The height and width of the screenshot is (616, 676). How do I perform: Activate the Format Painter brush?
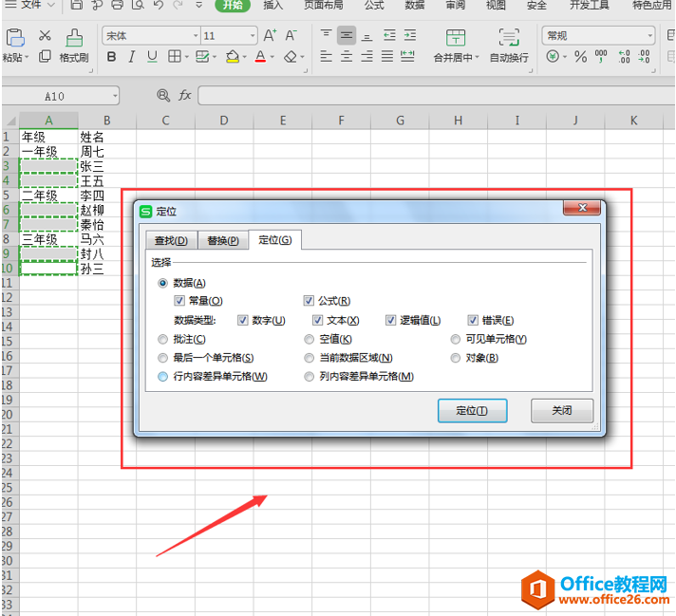(x=74, y=38)
